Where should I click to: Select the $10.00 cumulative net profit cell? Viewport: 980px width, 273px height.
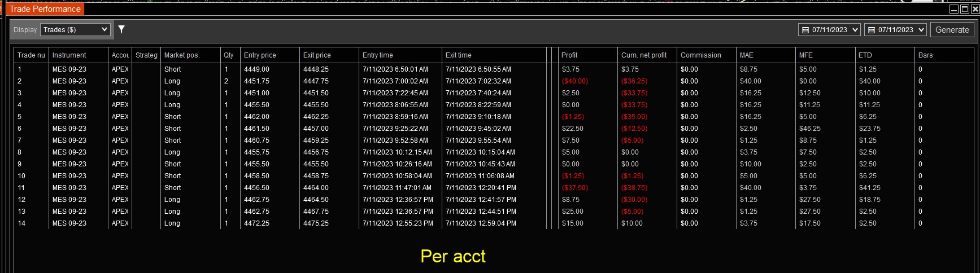click(632, 223)
